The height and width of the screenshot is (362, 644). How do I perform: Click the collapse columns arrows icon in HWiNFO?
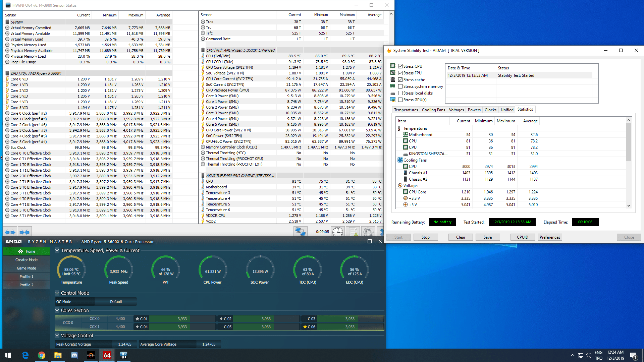pyautogui.click(x=24, y=232)
